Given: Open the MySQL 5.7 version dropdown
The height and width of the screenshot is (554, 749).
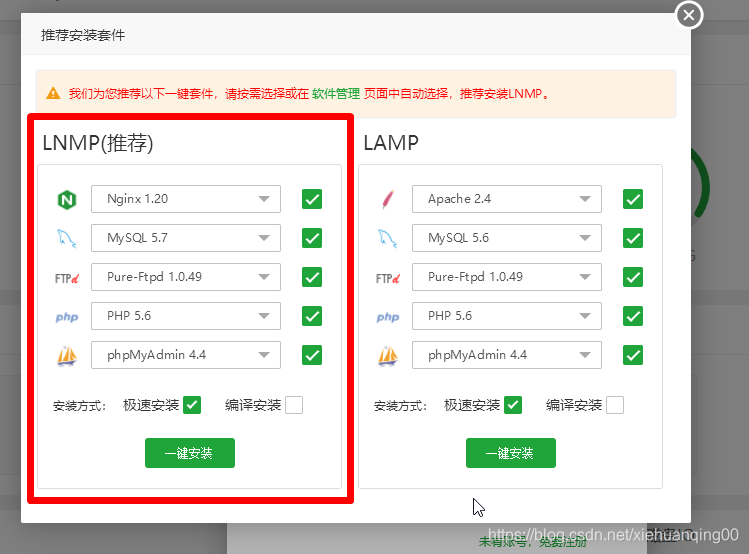Looking at the screenshot, I should [186, 238].
